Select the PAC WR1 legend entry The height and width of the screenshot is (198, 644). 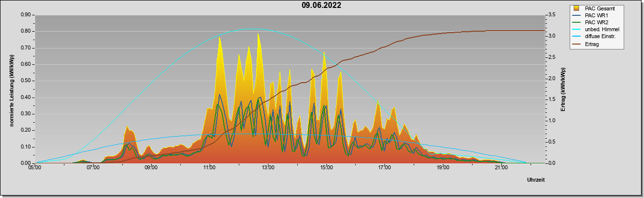[x=596, y=15]
